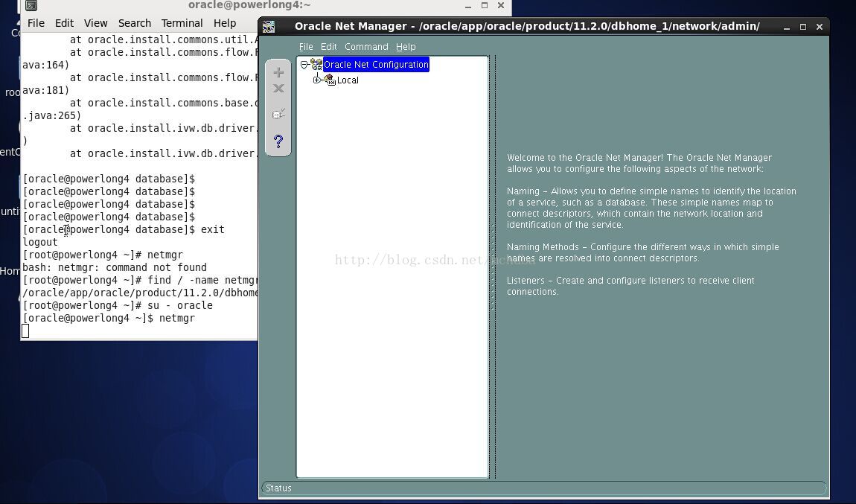856x504 pixels.
Task: Maximize the terminal window
Action: (485, 5)
